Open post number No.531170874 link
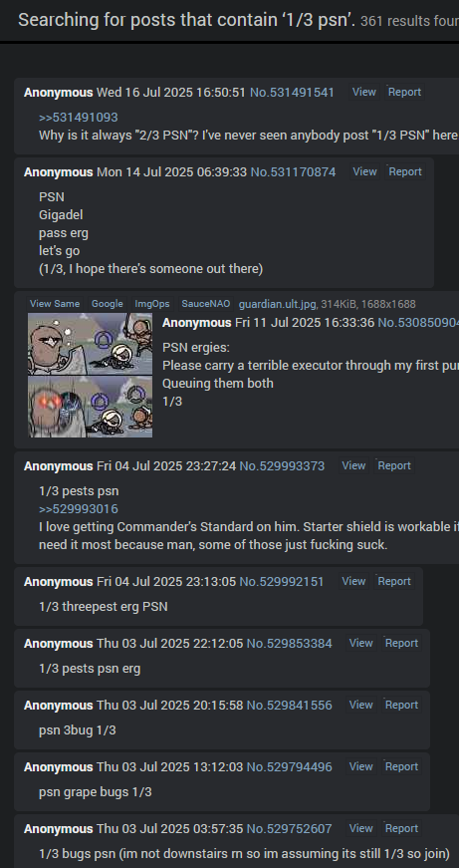Viewport: 459px width, 868px height. coord(293,172)
